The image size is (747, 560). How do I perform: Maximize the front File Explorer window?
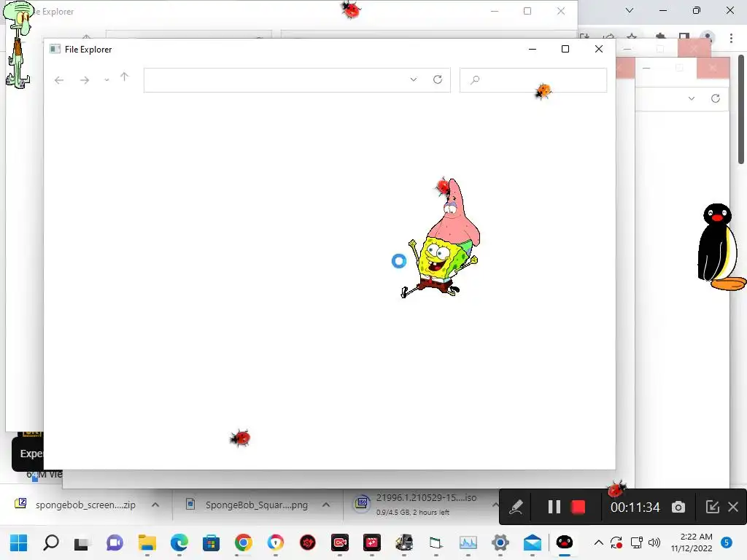pyautogui.click(x=565, y=49)
